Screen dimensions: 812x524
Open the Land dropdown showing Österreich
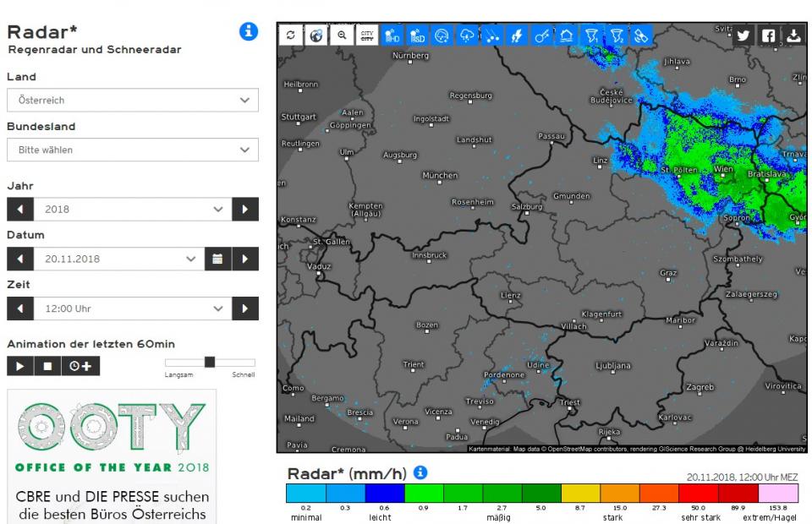132,100
